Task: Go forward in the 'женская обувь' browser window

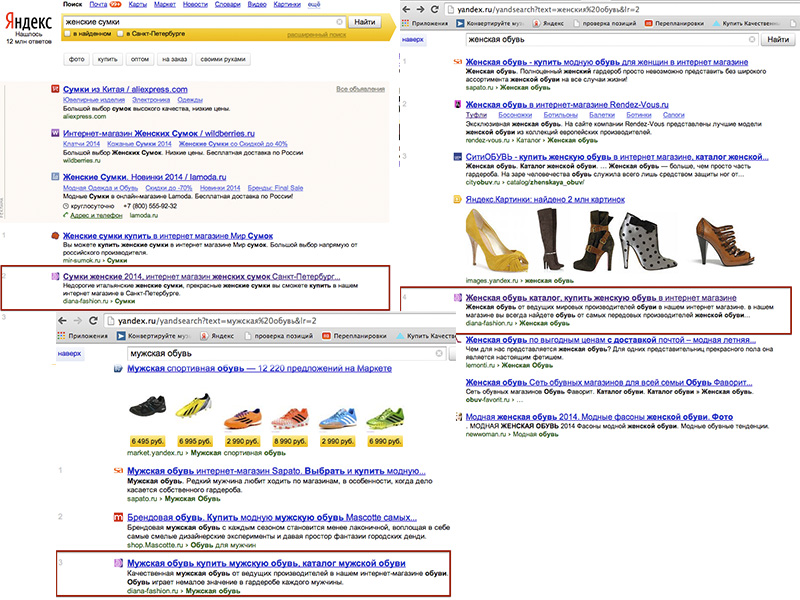Action: click(420, 9)
